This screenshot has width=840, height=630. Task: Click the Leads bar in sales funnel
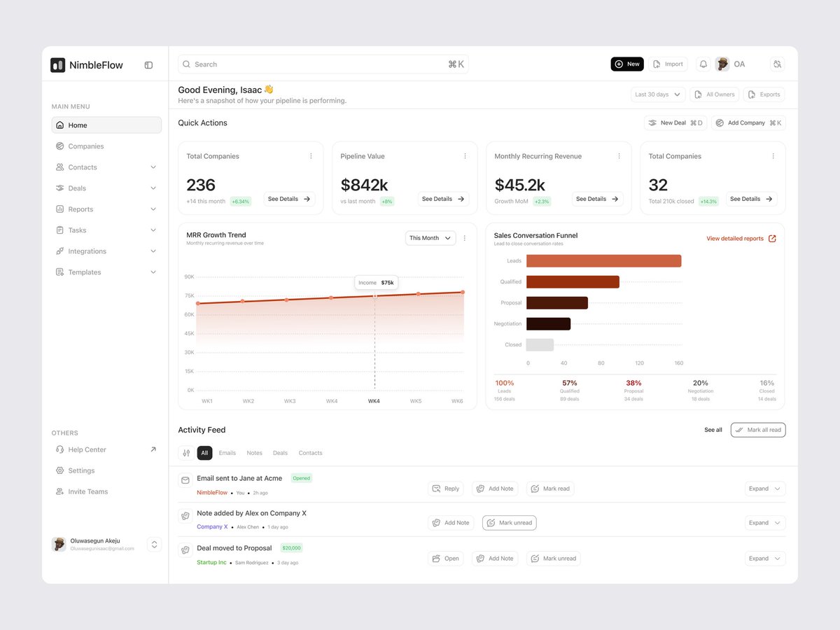tap(603, 261)
